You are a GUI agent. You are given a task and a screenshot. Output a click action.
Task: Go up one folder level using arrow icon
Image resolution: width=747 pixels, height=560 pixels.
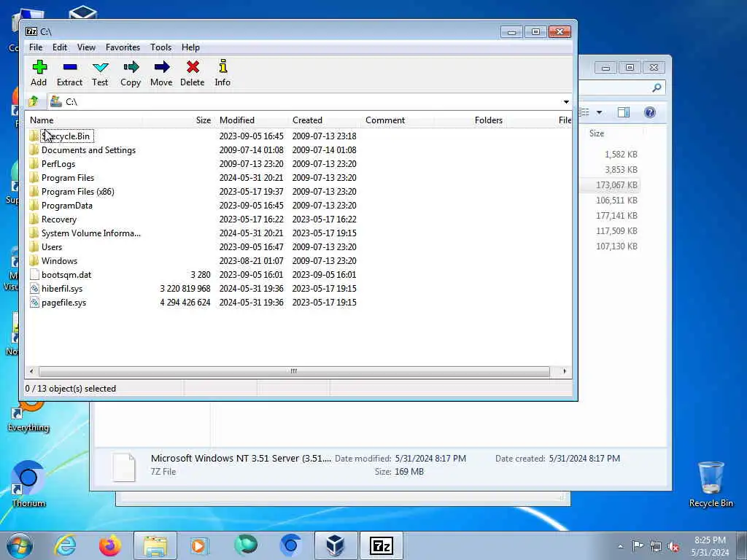point(34,101)
